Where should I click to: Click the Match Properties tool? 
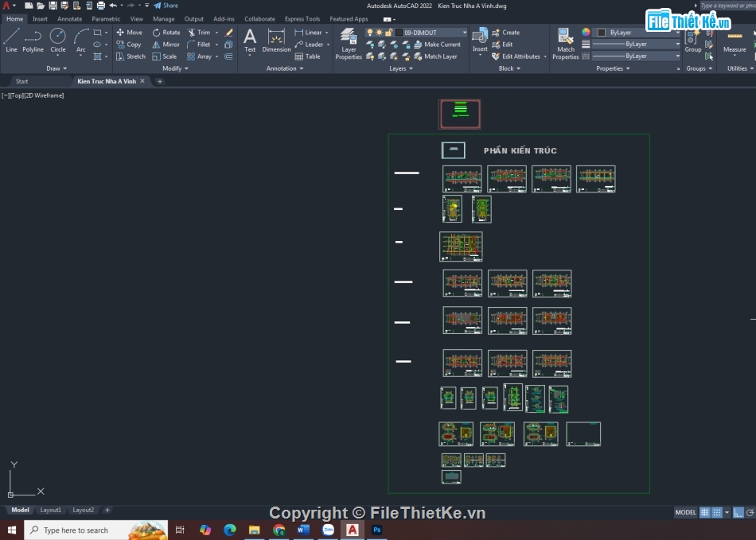tap(565, 44)
